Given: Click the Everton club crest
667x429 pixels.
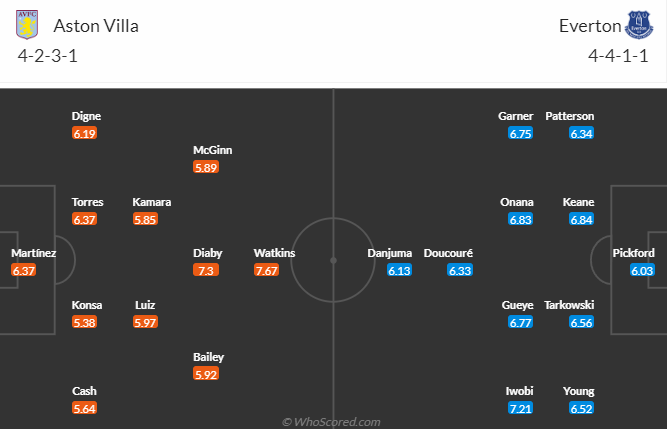Looking at the screenshot, I should (x=638, y=25).
